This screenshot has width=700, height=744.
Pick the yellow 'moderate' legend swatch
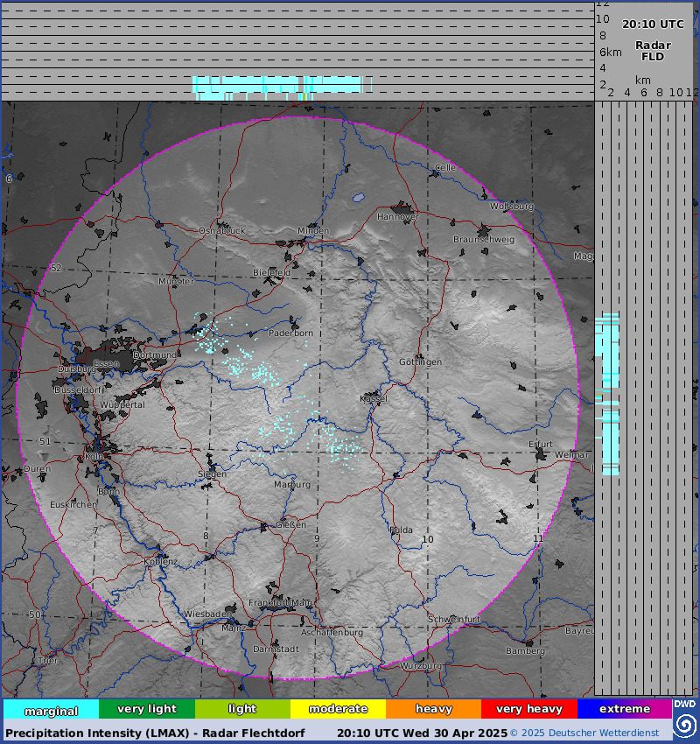point(338,709)
